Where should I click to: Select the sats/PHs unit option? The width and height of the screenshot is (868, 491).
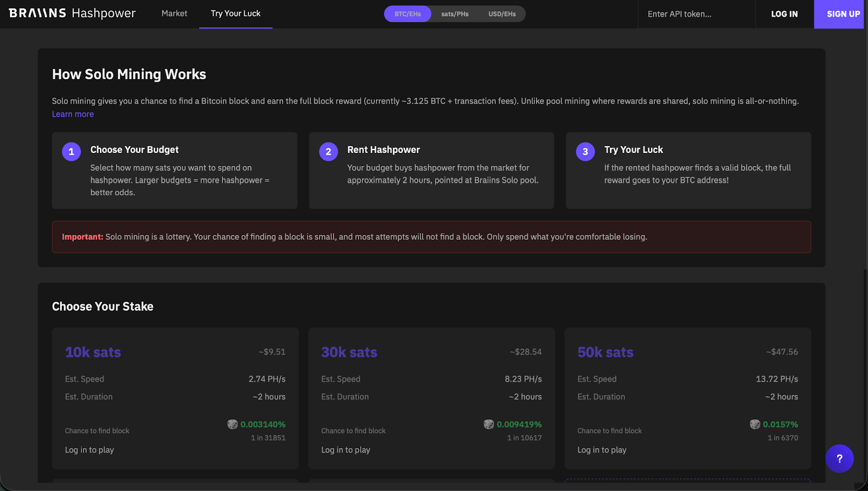(x=455, y=14)
